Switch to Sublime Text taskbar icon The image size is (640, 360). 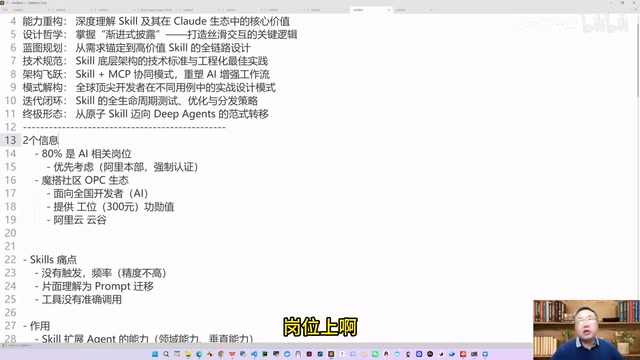(331, 354)
